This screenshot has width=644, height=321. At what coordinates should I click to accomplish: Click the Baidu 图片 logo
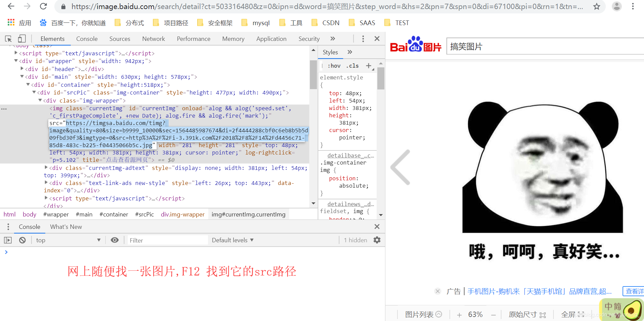click(x=416, y=45)
